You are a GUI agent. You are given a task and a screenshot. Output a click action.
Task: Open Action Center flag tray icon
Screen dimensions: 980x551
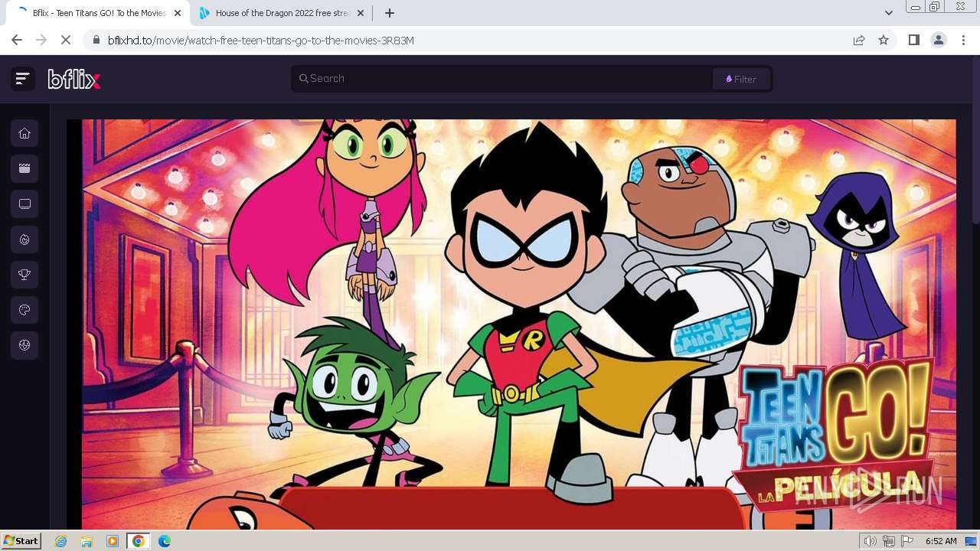click(907, 541)
